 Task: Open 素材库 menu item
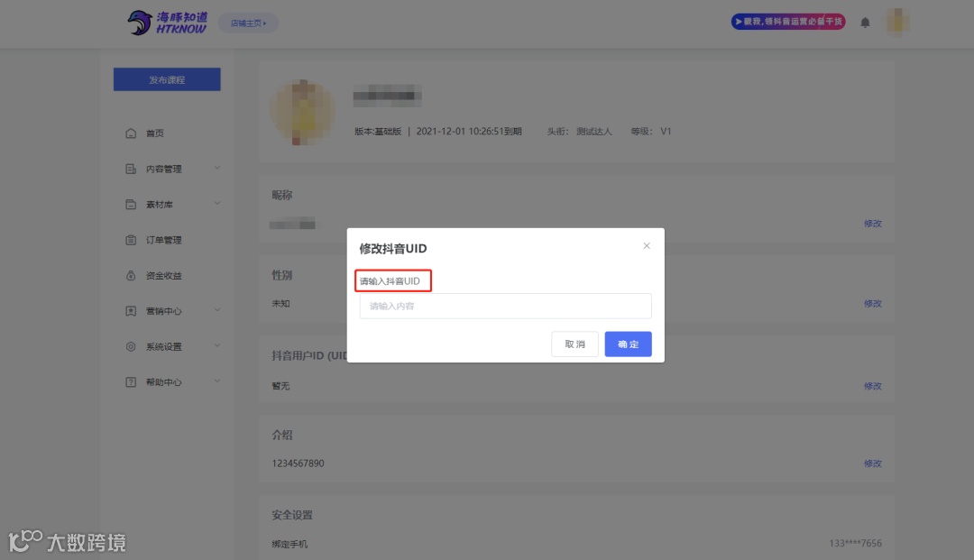[159, 205]
